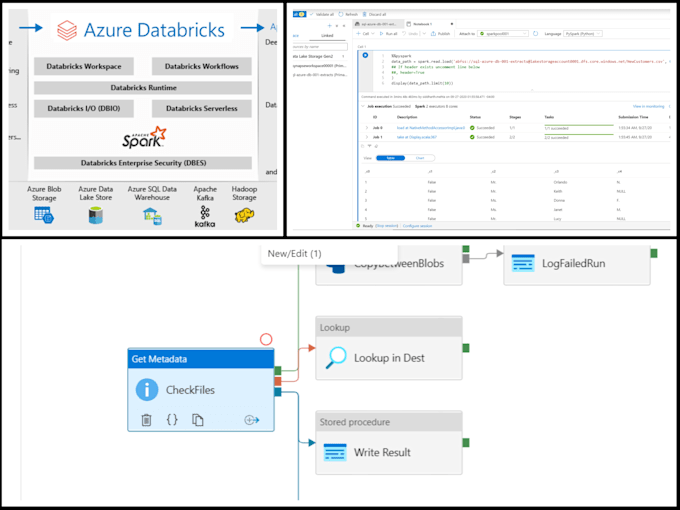Run the notebook cell with play icon
Image resolution: width=680 pixels, height=510 pixels.
[x=365, y=55]
